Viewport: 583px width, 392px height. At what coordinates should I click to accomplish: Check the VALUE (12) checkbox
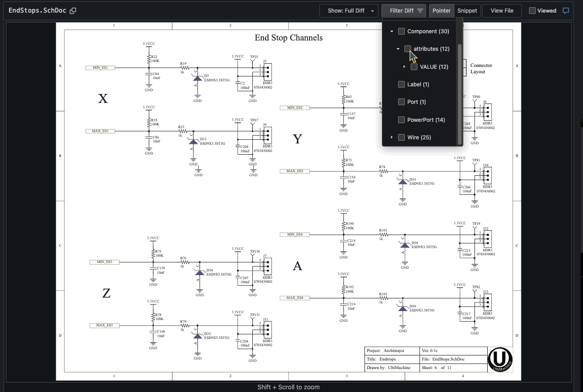click(x=414, y=66)
